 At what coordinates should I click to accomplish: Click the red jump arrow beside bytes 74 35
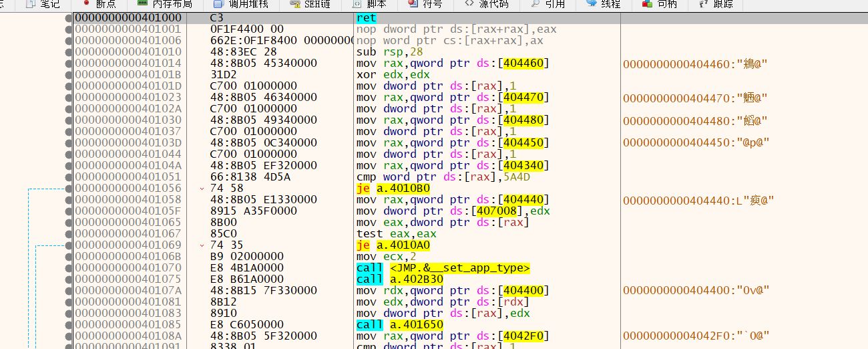tap(202, 246)
